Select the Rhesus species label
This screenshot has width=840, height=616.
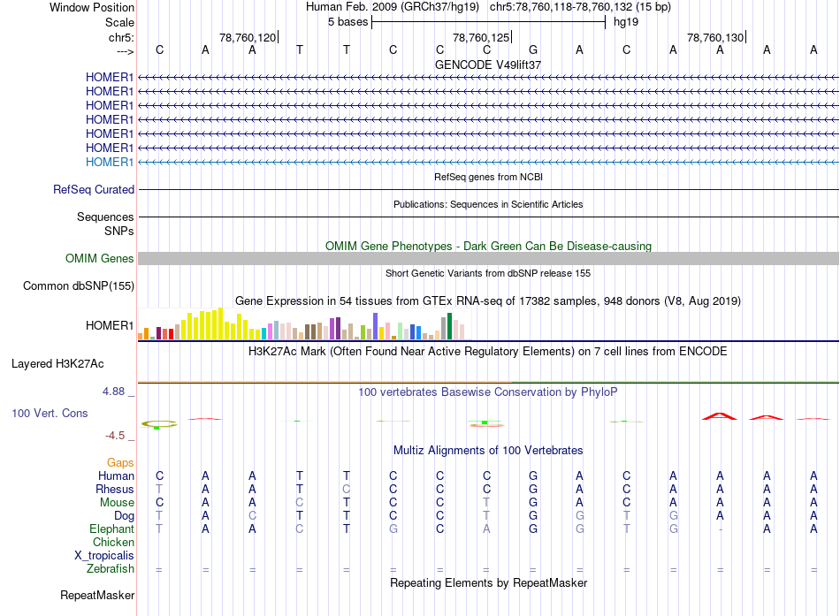pos(115,489)
